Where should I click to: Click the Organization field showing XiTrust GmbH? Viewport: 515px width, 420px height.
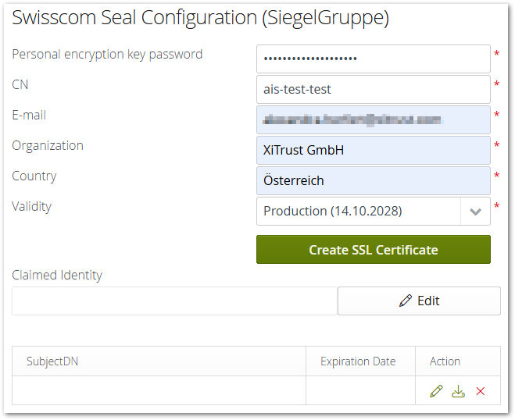pyautogui.click(x=373, y=150)
